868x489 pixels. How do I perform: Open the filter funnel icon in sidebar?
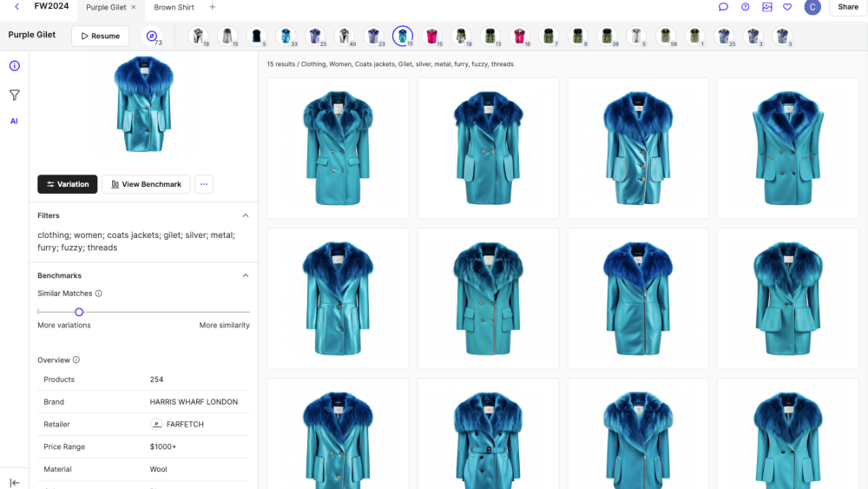(x=15, y=95)
